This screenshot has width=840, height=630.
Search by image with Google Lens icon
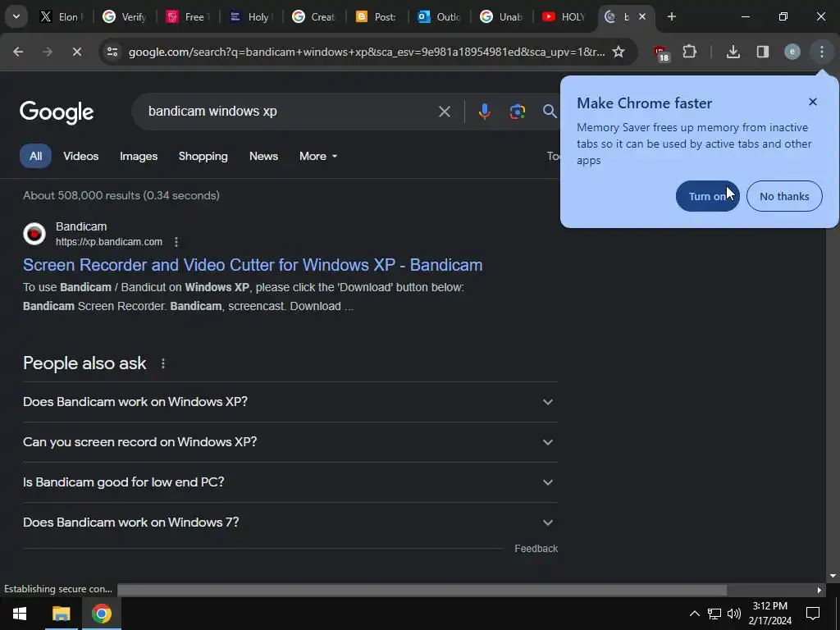point(517,112)
